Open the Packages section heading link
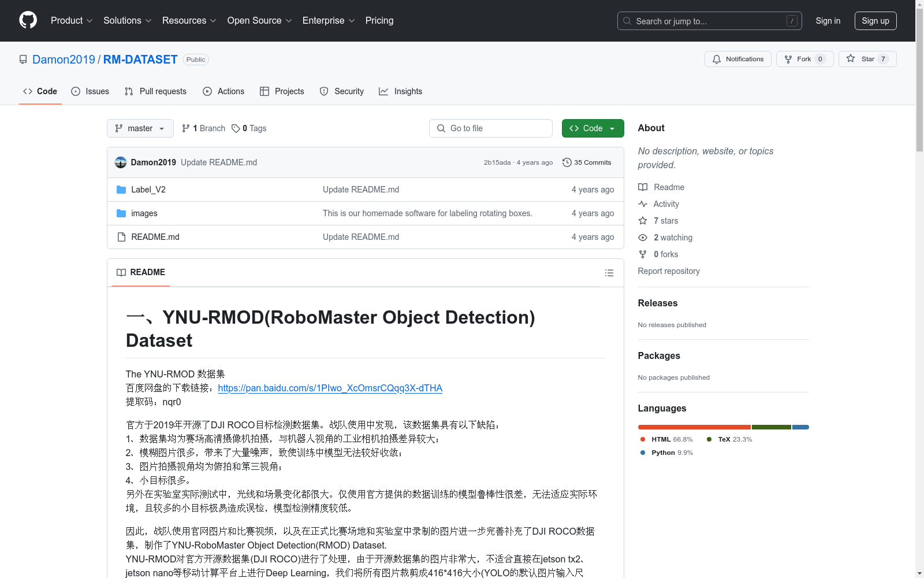 coord(659,355)
